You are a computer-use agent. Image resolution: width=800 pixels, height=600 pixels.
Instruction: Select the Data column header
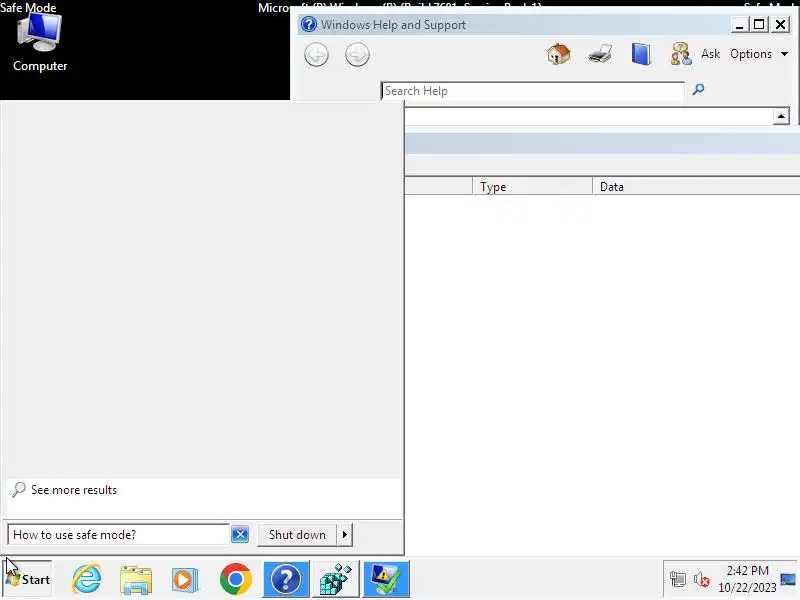coord(696,187)
